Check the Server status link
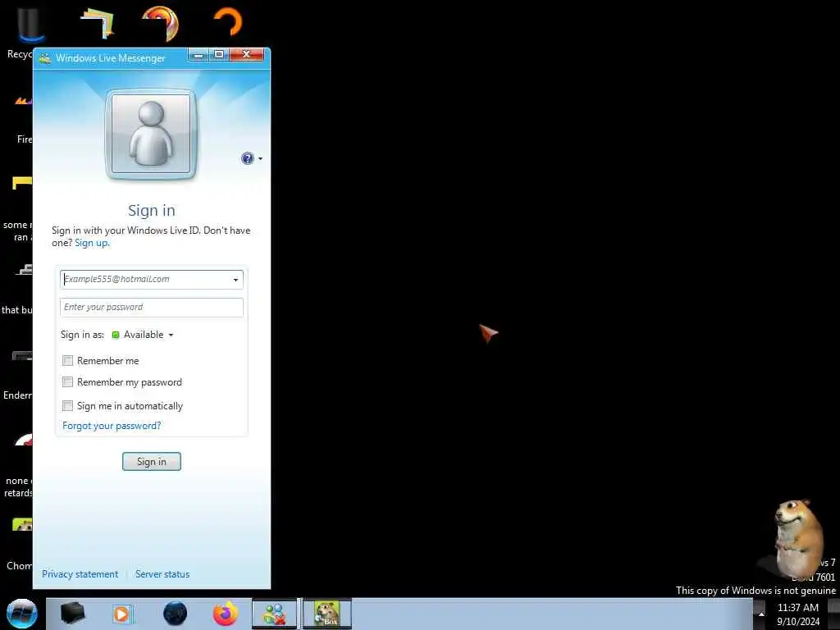Image resolution: width=840 pixels, height=630 pixels. tap(162, 574)
